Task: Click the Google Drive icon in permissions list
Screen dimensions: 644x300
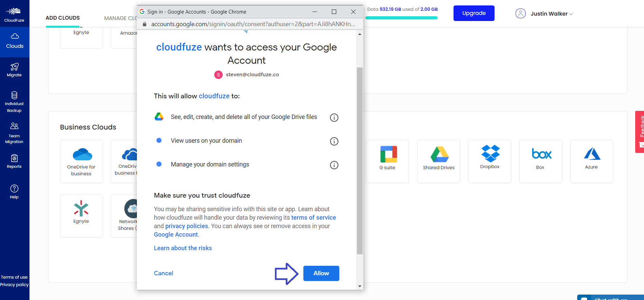Action: [159, 117]
